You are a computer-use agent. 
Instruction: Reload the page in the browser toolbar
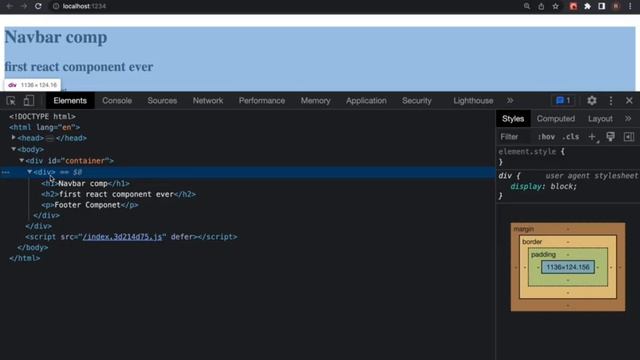[x=38, y=6]
